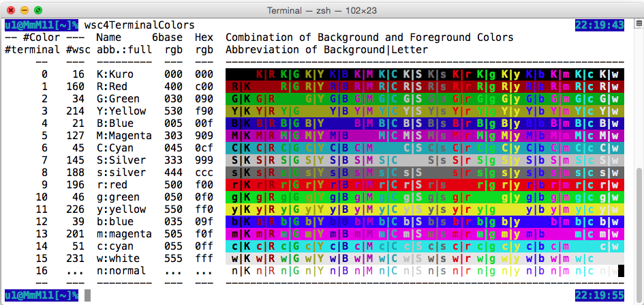Image resolution: width=644 pixels, height=305 pixels.
Task: Click the 'Combination of Background and Foreground Colors' heading
Action: (x=369, y=38)
